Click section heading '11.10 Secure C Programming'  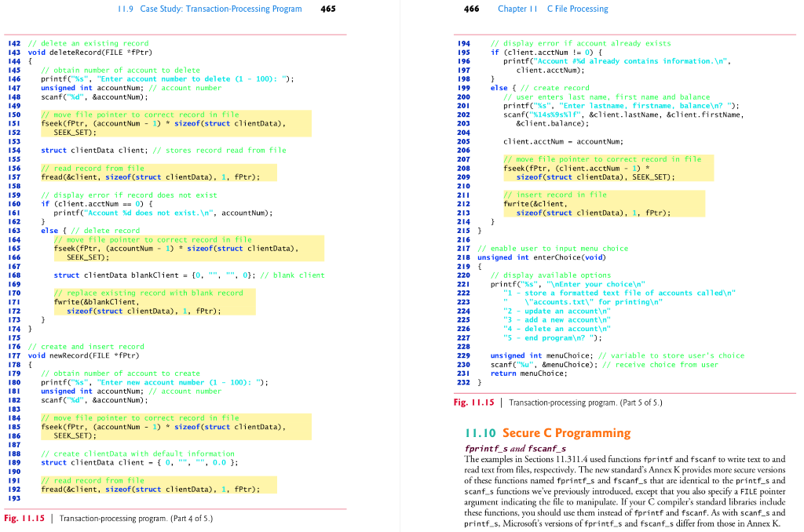click(547, 433)
